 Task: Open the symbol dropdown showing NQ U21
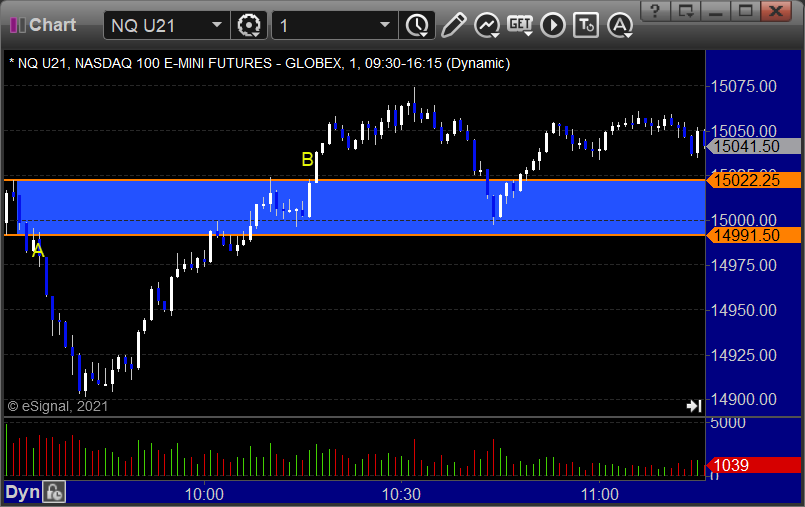pyautogui.click(x=166, y=25)
